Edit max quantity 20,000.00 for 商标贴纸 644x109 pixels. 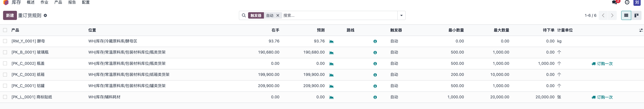point(499,97)
